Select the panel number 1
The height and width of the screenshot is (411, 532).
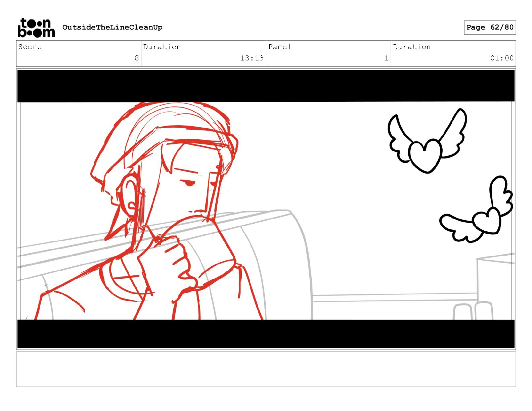click(387, 58)
